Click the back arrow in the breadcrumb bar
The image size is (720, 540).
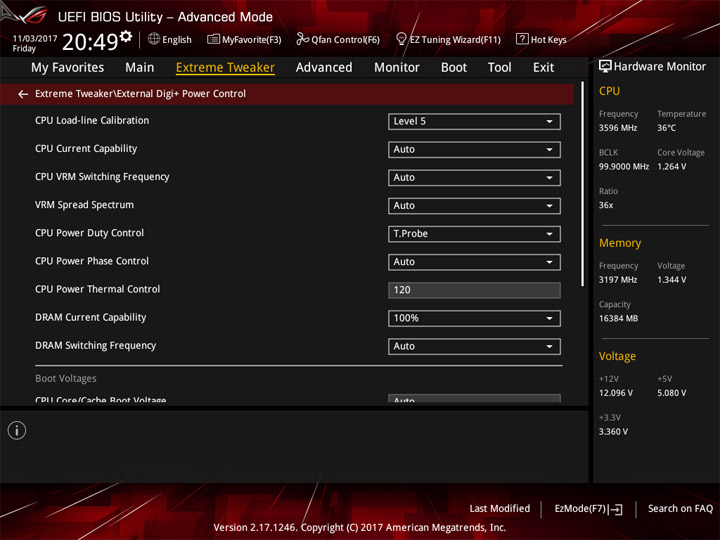[22, 94]
